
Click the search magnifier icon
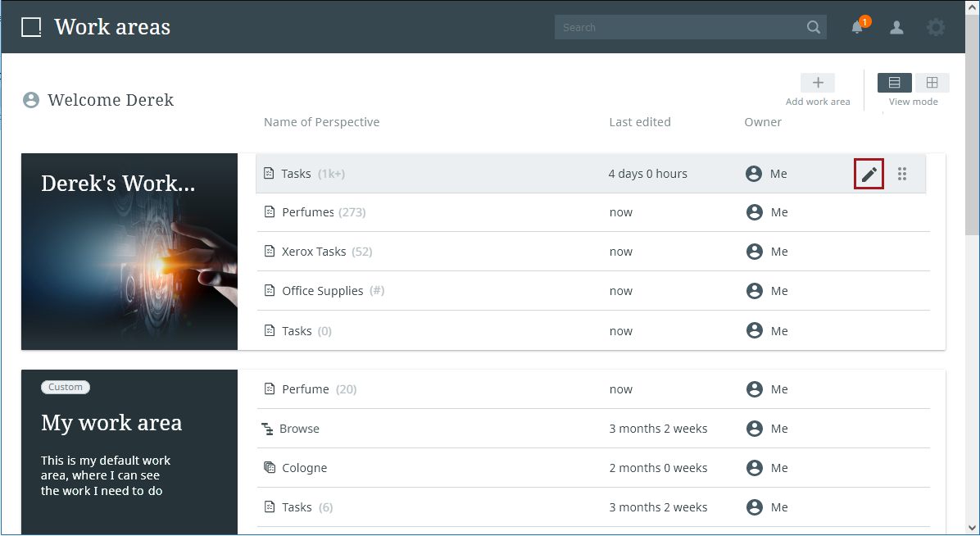pos(813,27)
